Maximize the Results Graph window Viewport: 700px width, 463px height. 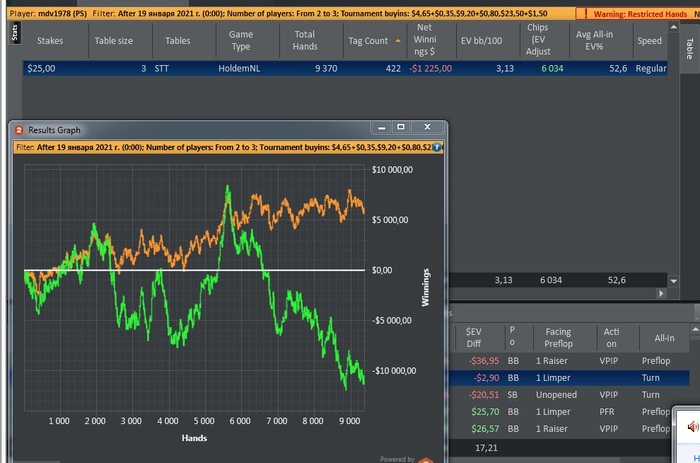tap(400, 127)
